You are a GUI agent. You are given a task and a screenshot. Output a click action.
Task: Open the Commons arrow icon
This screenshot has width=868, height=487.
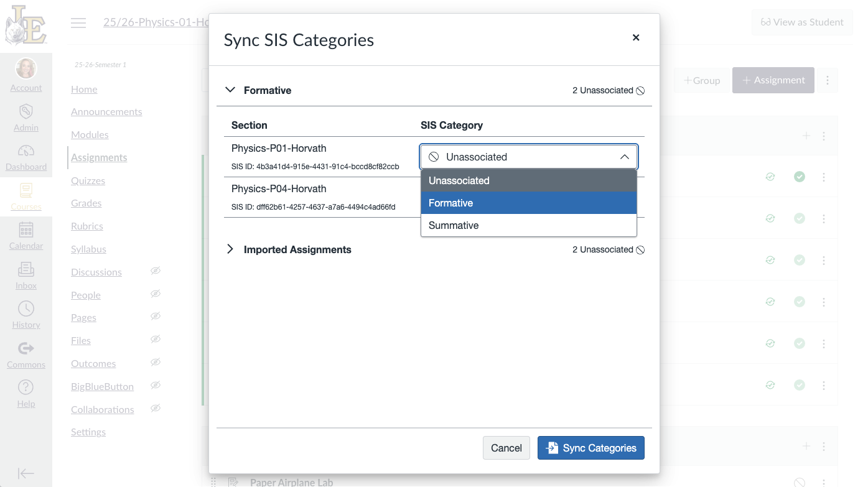26,348
